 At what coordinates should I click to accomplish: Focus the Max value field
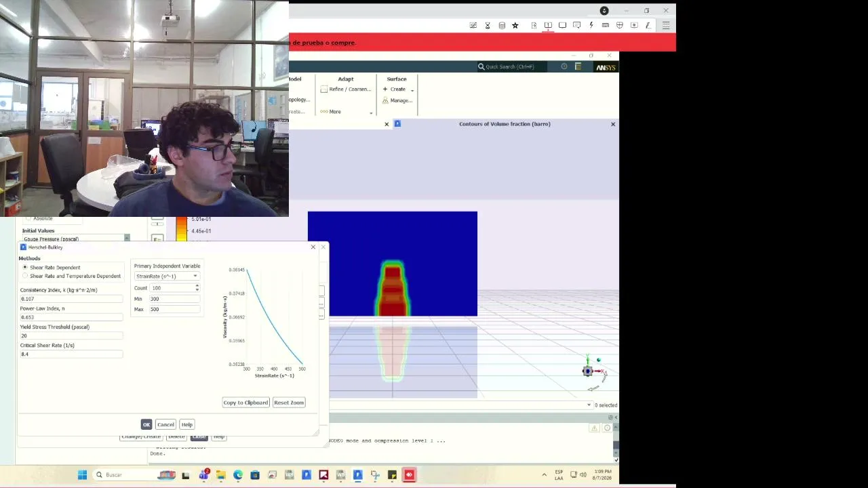coord(174,310)
